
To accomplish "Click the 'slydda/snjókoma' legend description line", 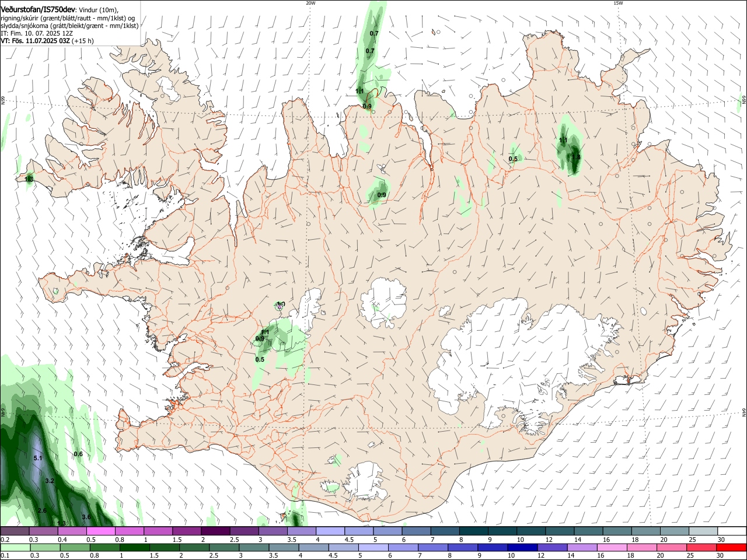I will tap(69, 26).
